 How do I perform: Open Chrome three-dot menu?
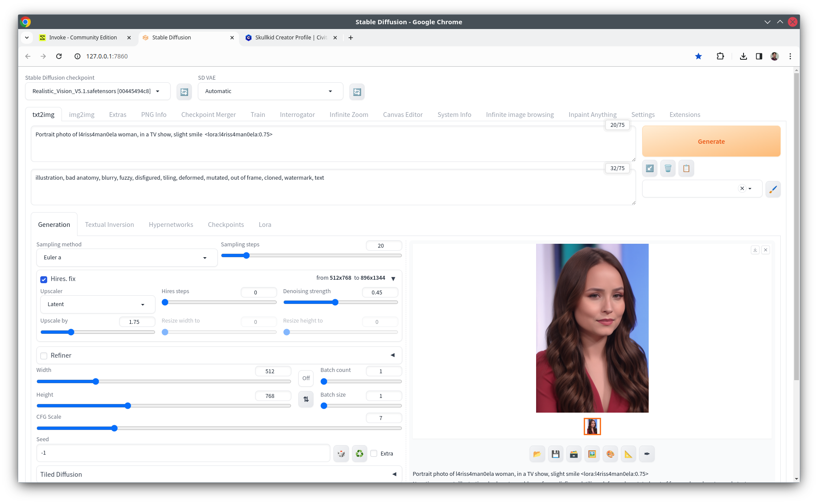790,56
